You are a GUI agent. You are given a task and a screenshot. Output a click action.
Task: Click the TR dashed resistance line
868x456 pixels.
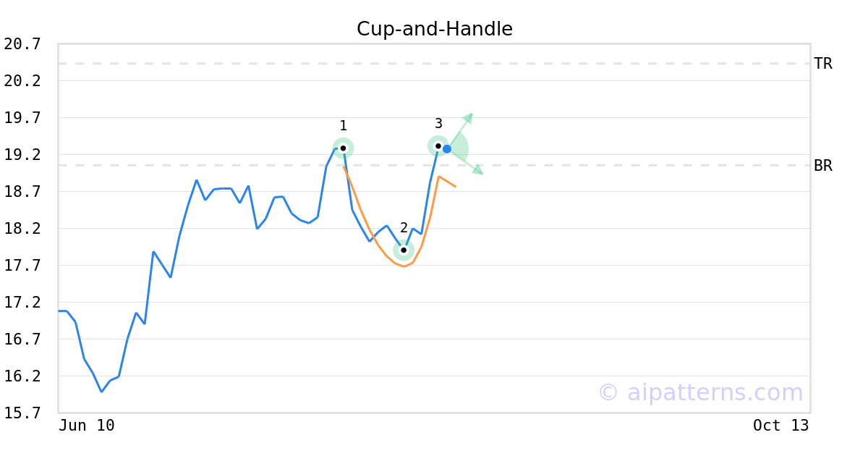(434, 64)
